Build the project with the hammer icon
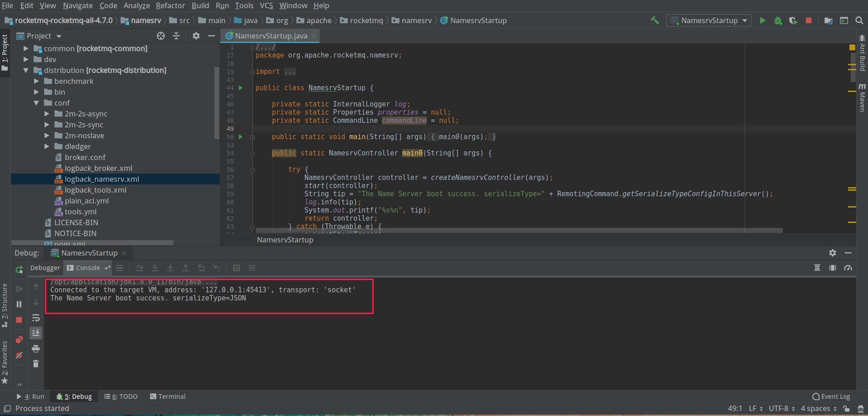 pos(654,20)
